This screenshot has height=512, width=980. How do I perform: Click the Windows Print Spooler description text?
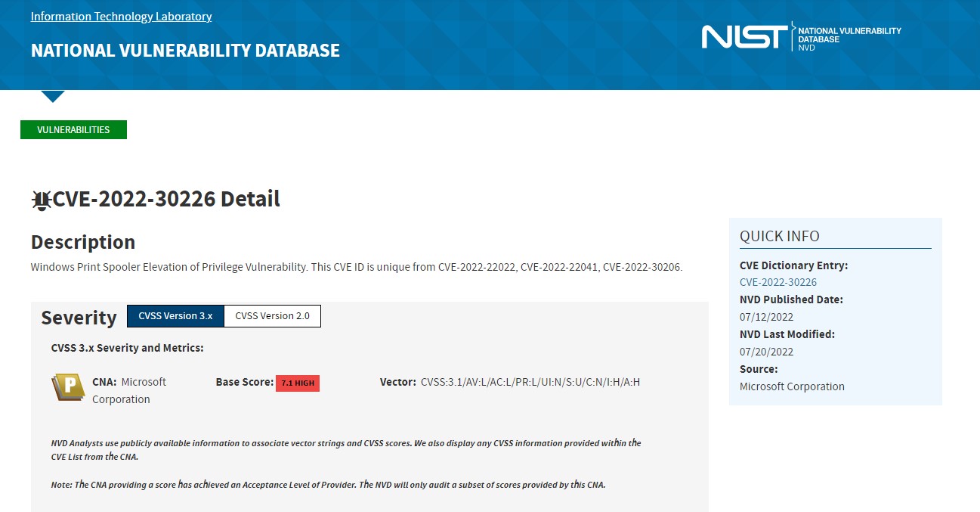pos(357,267)
